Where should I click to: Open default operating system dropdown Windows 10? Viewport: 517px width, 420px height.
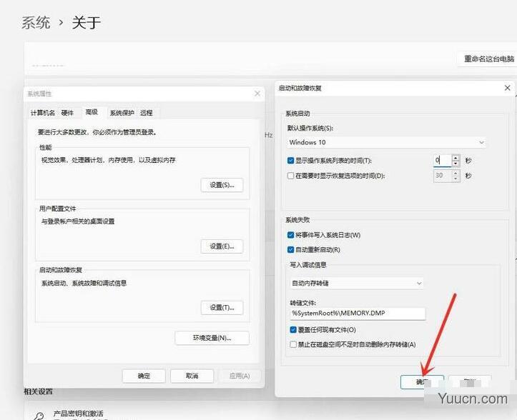(x=386, y=142)
